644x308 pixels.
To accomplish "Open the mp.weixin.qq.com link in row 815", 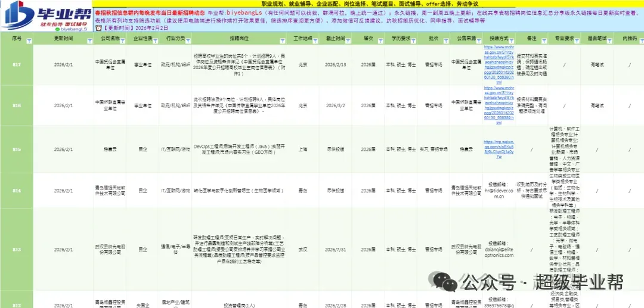I will (499, 149).
